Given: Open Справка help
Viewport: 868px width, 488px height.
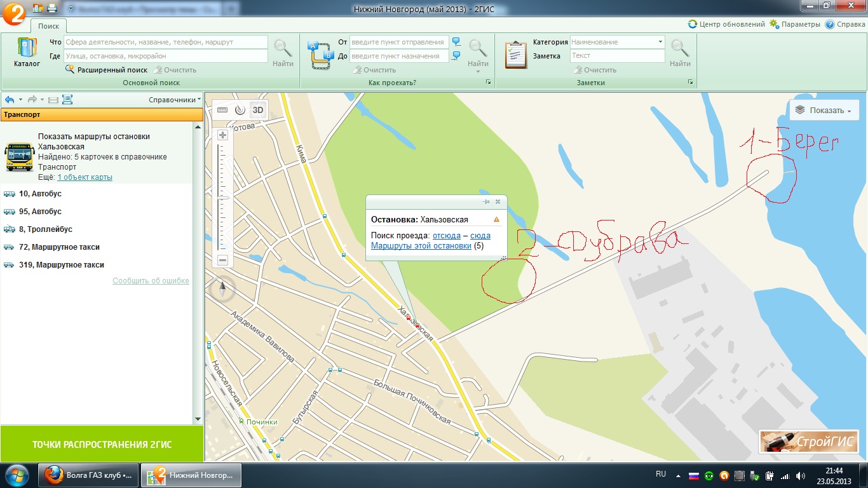Looking at the screenshot, I should tap(845, 24).
